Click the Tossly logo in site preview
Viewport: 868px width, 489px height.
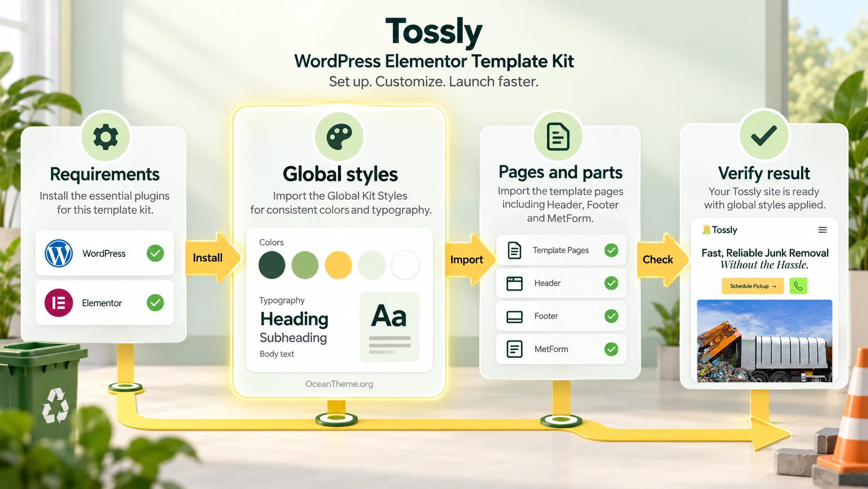coord(720,230)
